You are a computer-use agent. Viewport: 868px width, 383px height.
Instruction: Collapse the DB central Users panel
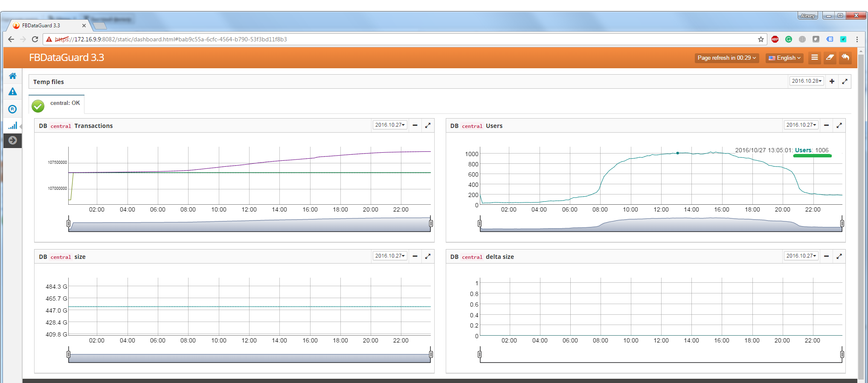pyautogui.click(x=826, y=125)
